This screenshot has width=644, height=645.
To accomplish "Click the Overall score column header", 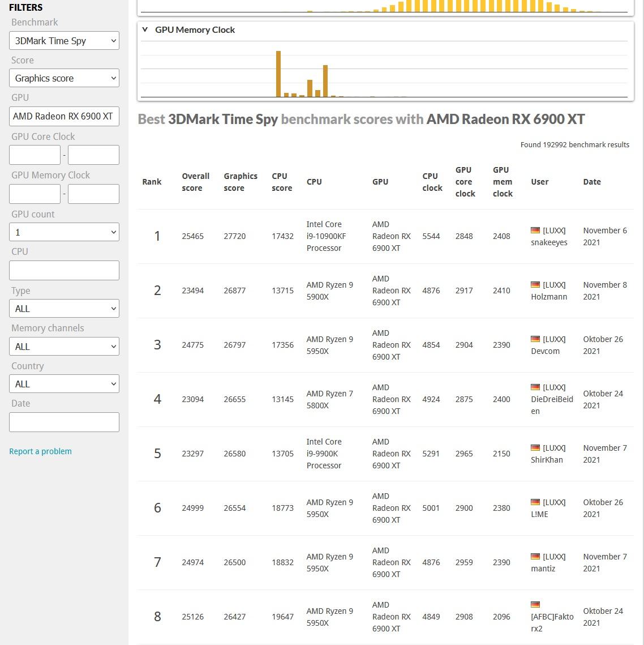I will [x=196, y=182].
